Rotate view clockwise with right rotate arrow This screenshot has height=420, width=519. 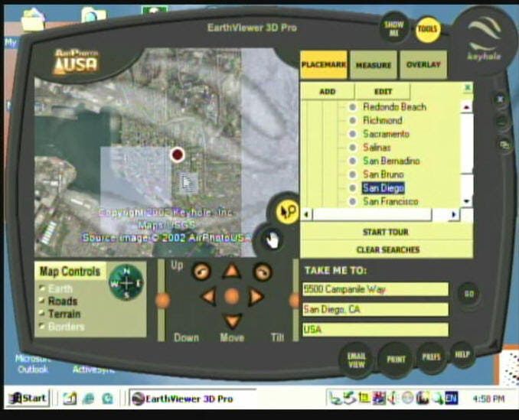click(x=263, y=272)
